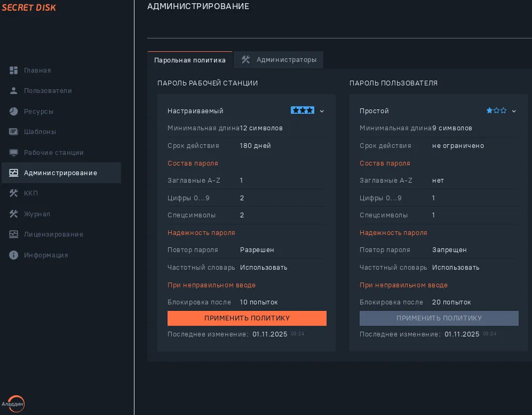Click 'Разрешен' password repeat value
The image size is (532, 415).
(x=257, y=250)
